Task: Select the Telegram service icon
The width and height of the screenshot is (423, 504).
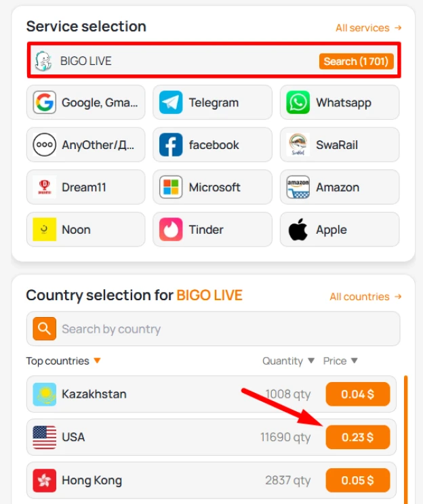Action: (171, 102)
